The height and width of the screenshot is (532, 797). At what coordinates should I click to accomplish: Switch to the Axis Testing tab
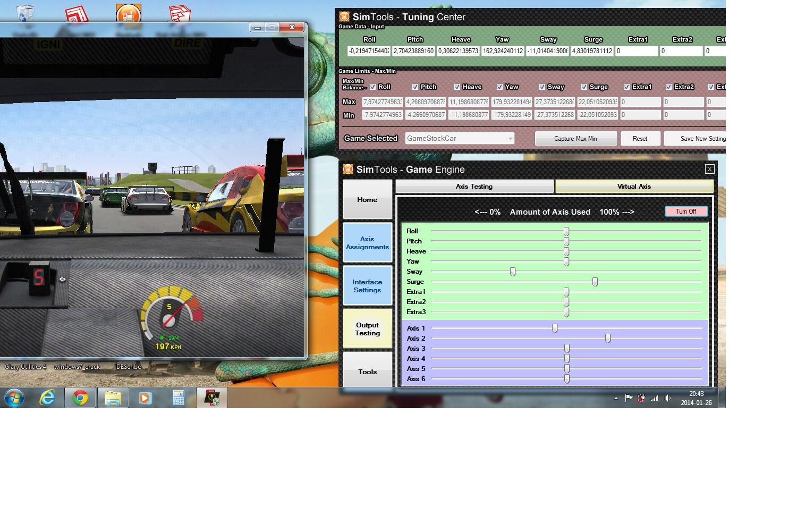(474, 187)
